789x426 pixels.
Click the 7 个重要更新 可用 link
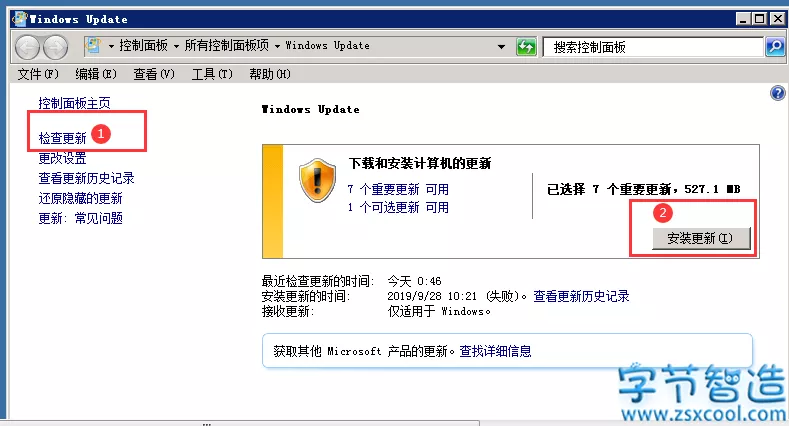pos(398,189)
